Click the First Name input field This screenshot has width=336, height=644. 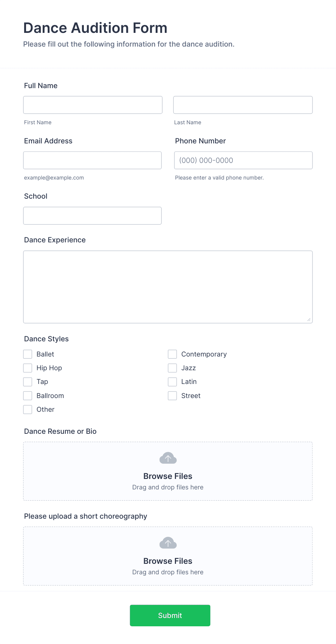(x=92, y=105)
